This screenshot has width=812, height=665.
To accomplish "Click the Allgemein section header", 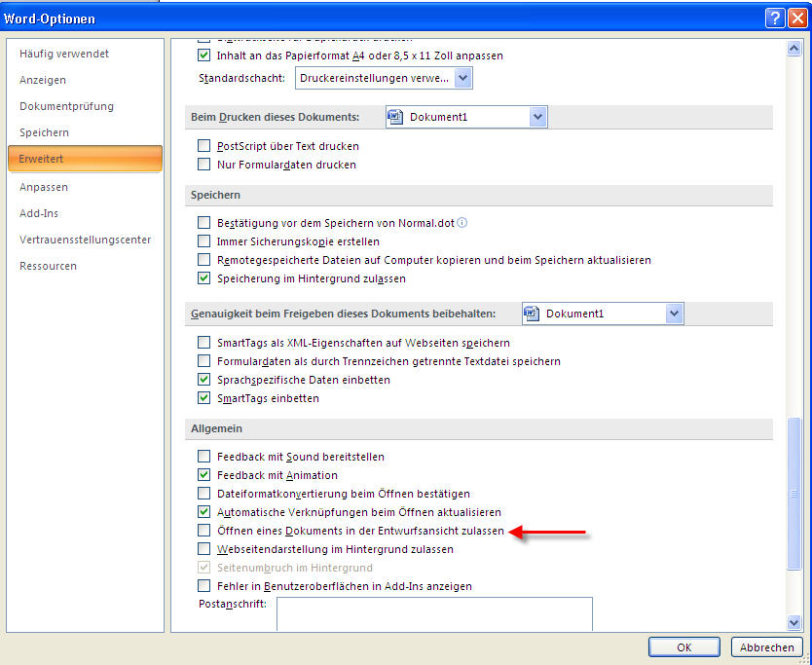I will (x=478, y=428).
